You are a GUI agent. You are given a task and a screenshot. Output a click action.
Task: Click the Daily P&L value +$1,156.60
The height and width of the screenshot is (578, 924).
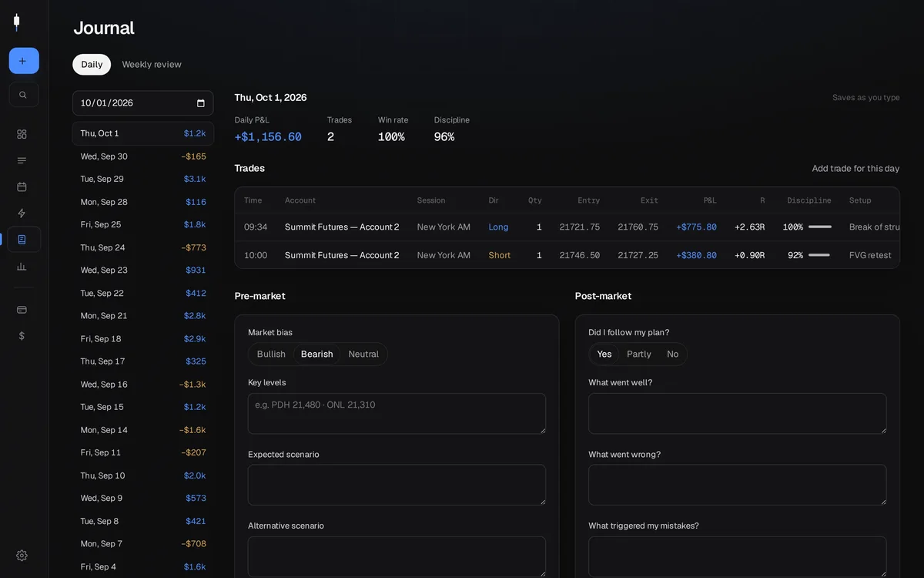(x=268, y=136)
